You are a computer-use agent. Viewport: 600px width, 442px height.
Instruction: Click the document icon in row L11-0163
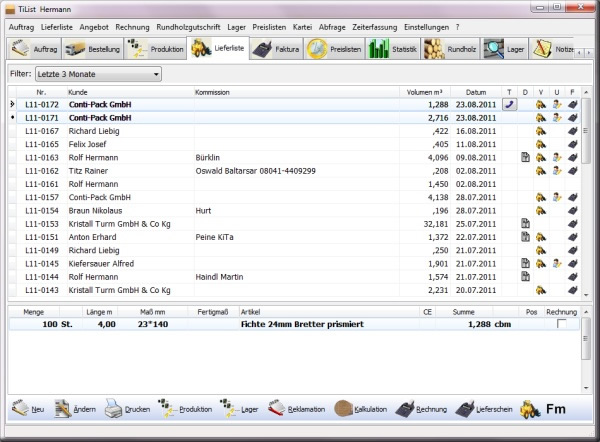pos(525,157)
